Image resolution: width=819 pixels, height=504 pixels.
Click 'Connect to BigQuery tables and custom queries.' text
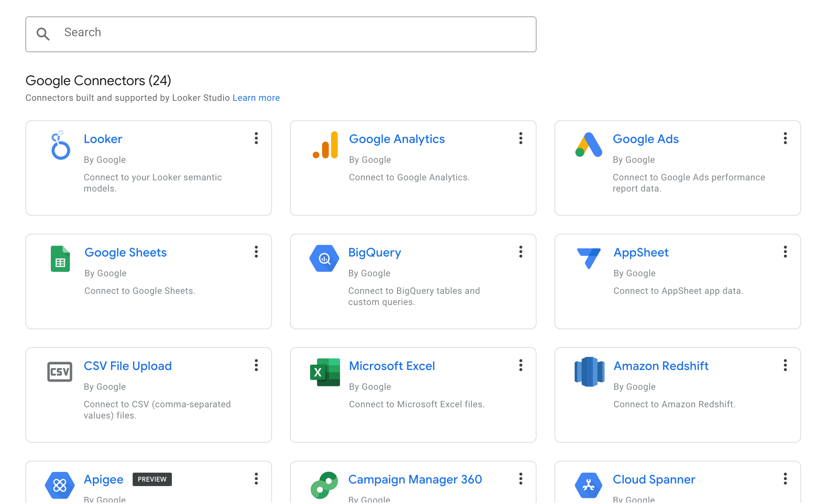tap(414, 296)
